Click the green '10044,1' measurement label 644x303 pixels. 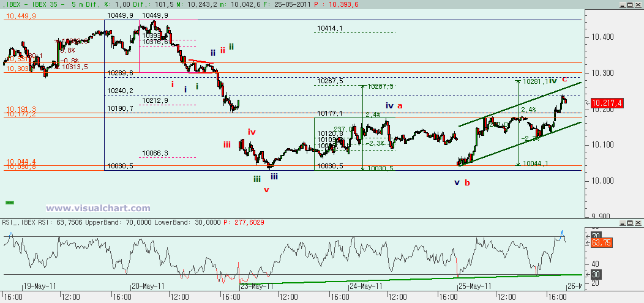[x=535, y=163]
